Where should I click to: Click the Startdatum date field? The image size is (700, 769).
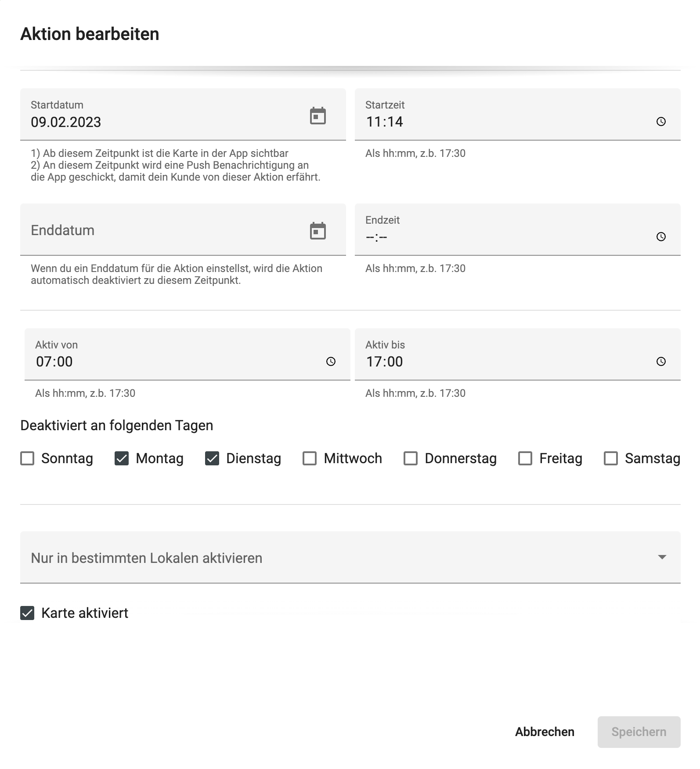pos(132,122)
